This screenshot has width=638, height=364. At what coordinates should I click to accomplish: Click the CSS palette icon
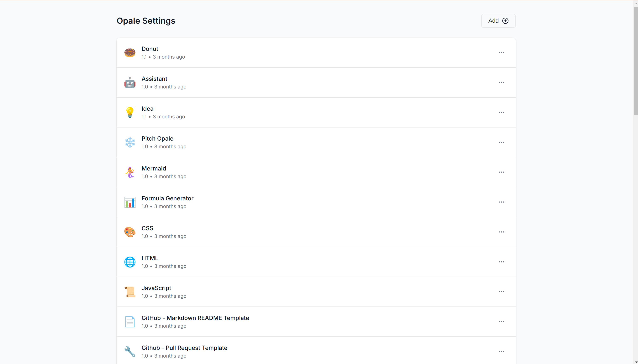(x=130, y=232)
